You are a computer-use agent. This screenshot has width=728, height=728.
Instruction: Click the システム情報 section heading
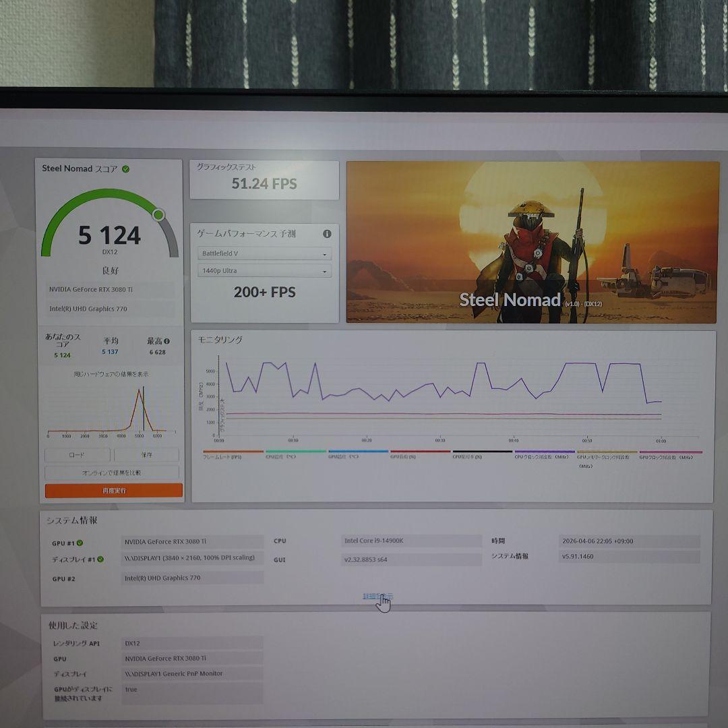click(x=71, y=521)
